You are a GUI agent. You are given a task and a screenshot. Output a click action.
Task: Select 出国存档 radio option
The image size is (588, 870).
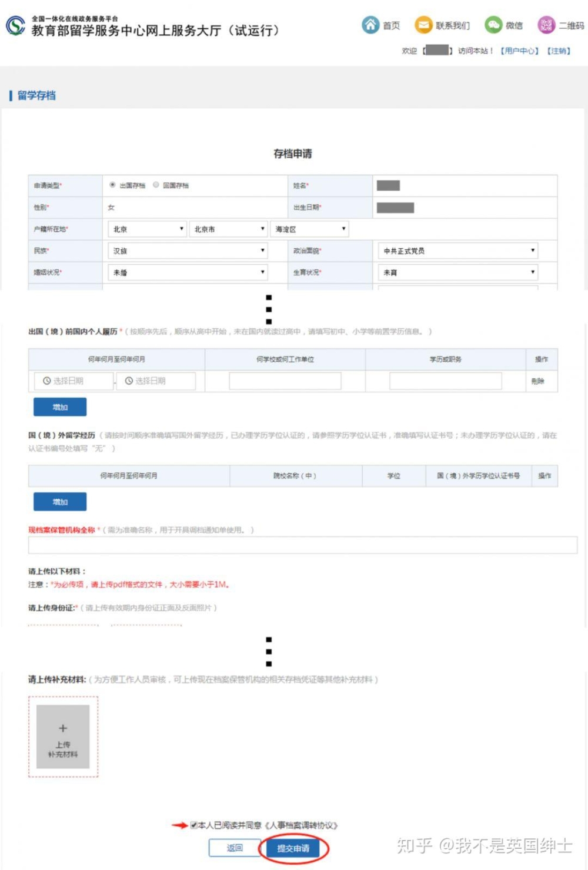click(112, 185)
